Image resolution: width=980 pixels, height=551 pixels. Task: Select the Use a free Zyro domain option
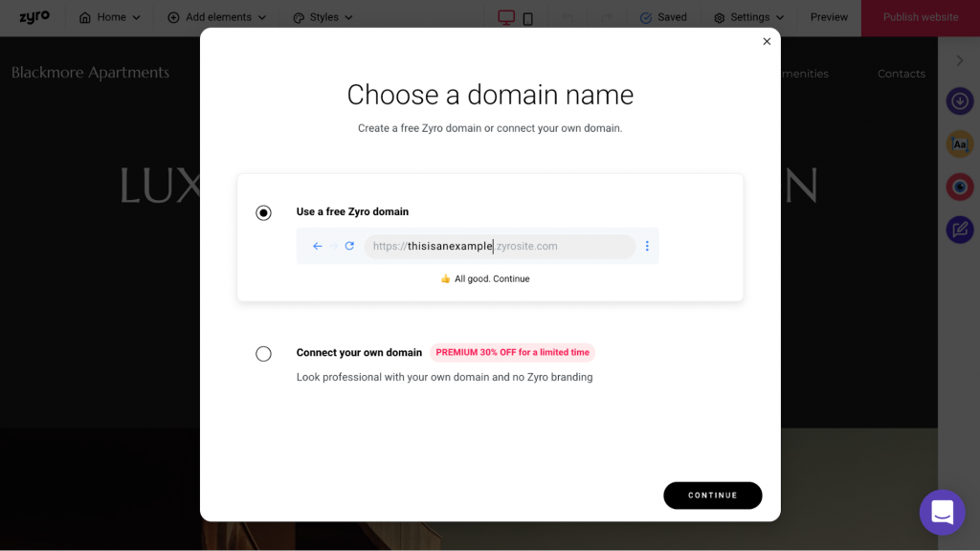pos(263,212)
